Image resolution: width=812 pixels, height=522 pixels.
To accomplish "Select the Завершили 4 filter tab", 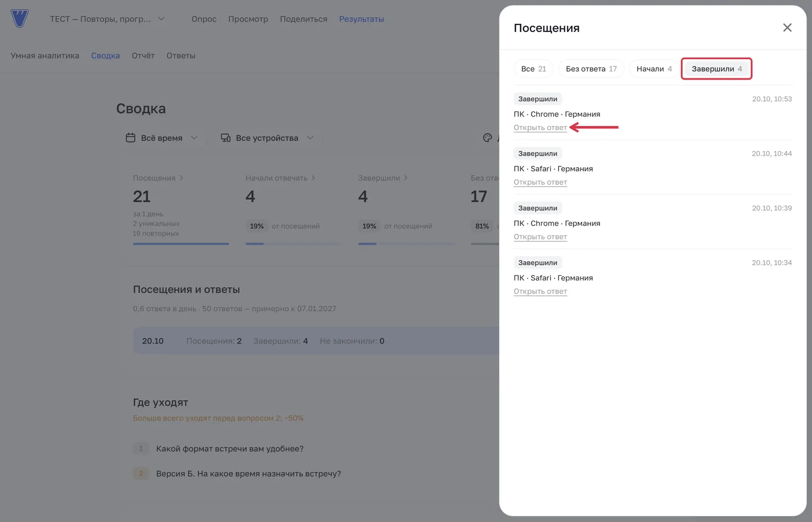I will point(717,69).
